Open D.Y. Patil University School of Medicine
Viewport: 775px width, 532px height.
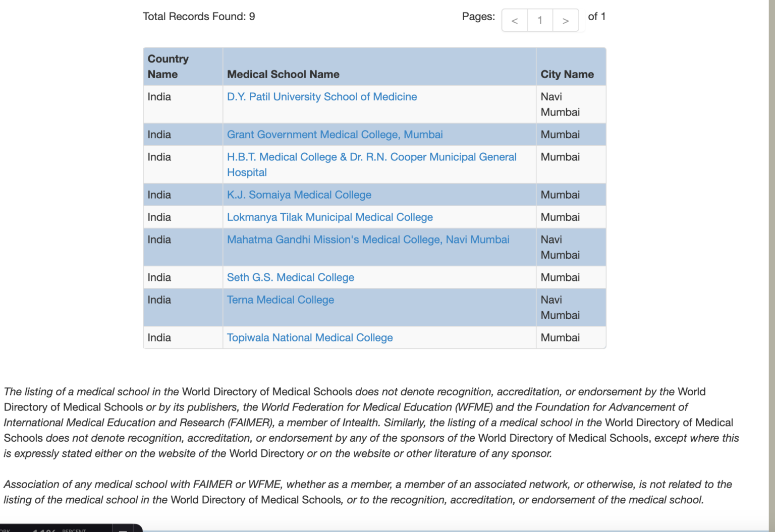pyautogui.click(x=321, y=96)
